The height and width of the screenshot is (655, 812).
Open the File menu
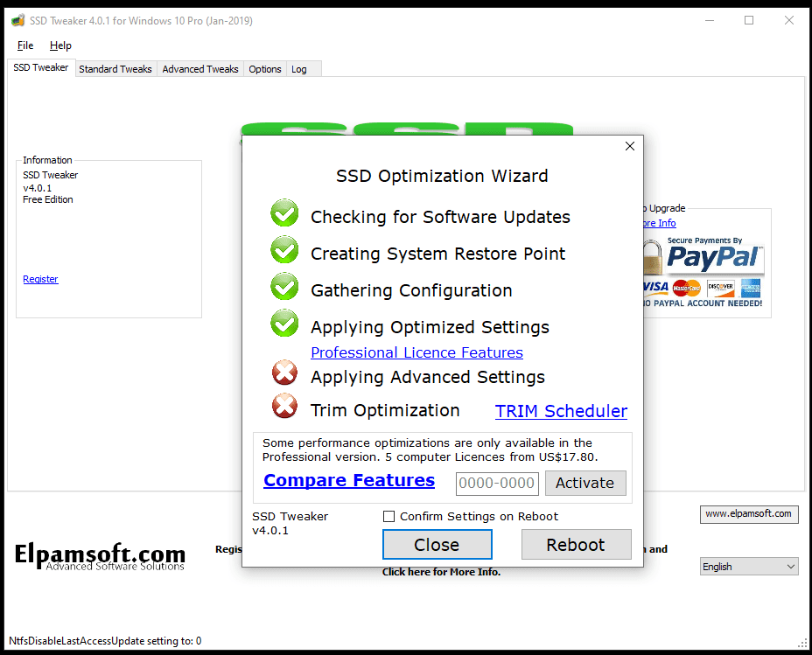[x=25, y=45]
